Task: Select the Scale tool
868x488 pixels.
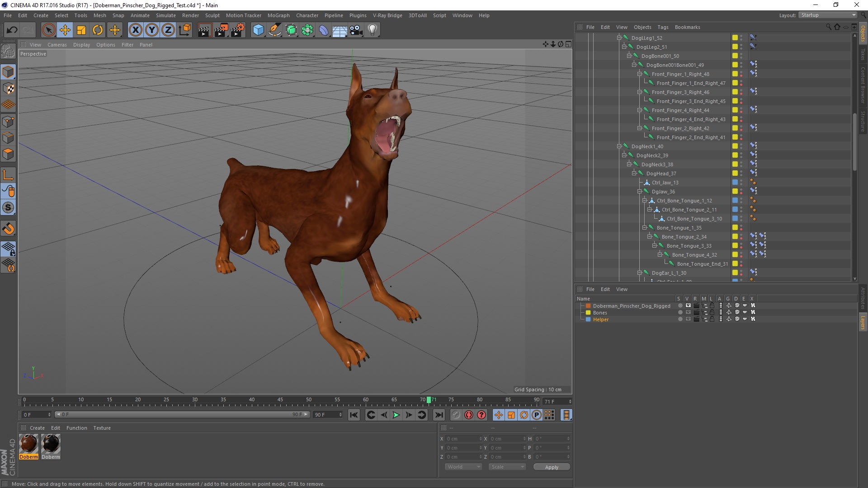Action: tap(81, 30)
